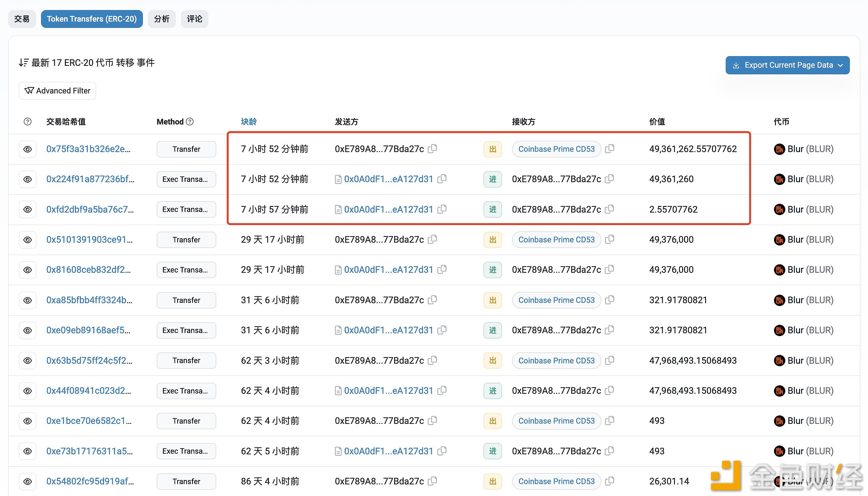868x496 pixels.
Task: Click the help icon left of 交易哈希值 header
Action: 28,122
